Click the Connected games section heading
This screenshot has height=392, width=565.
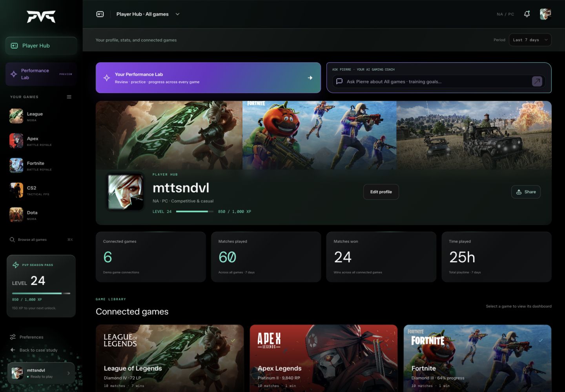(132, 312)
